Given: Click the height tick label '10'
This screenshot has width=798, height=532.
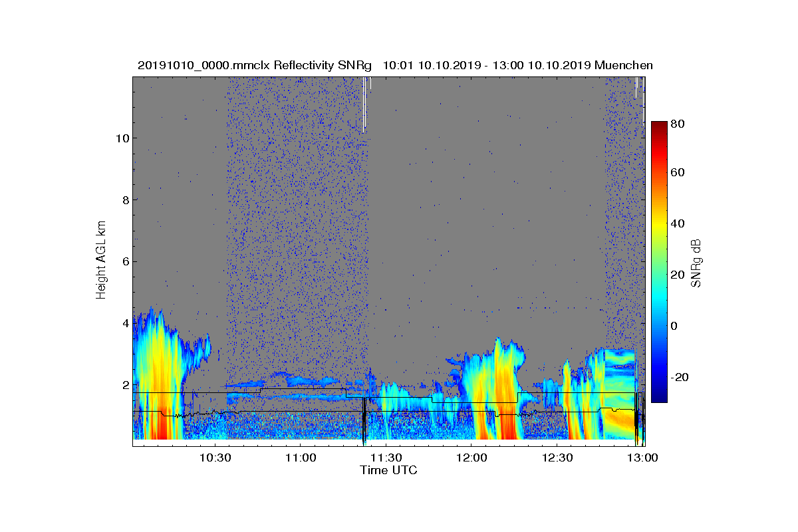Looking at the screenshot, I should 122,138.
